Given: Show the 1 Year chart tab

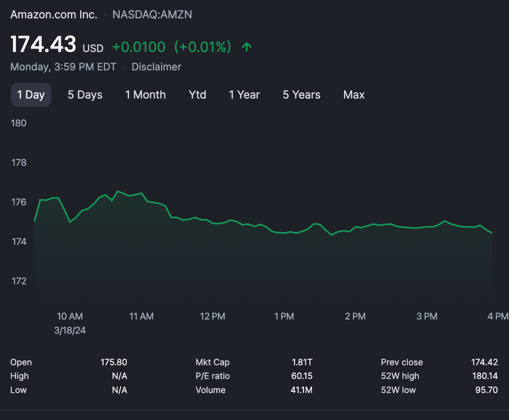Looking at the screenshot, I should 244,95.
